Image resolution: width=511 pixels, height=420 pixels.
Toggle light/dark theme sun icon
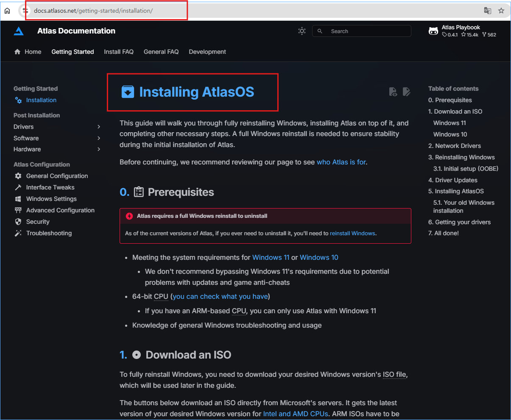pyautogui.click(x=302, y=31)
